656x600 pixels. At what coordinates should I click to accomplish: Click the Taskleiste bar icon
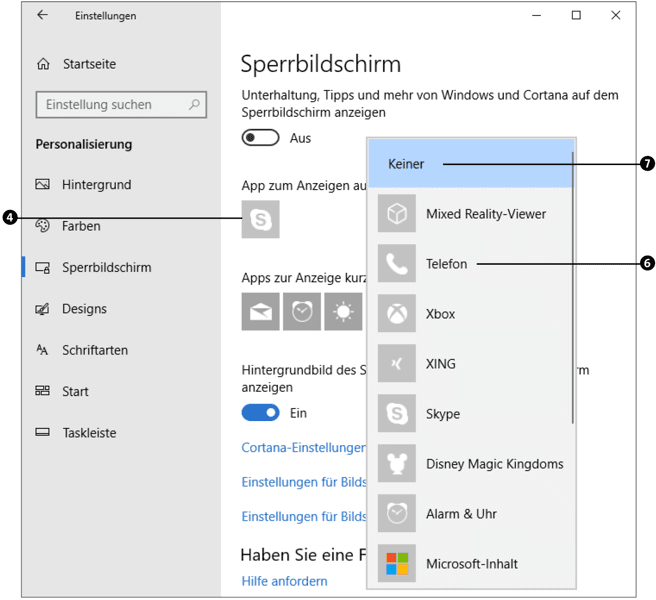click(x=42, y=432)
